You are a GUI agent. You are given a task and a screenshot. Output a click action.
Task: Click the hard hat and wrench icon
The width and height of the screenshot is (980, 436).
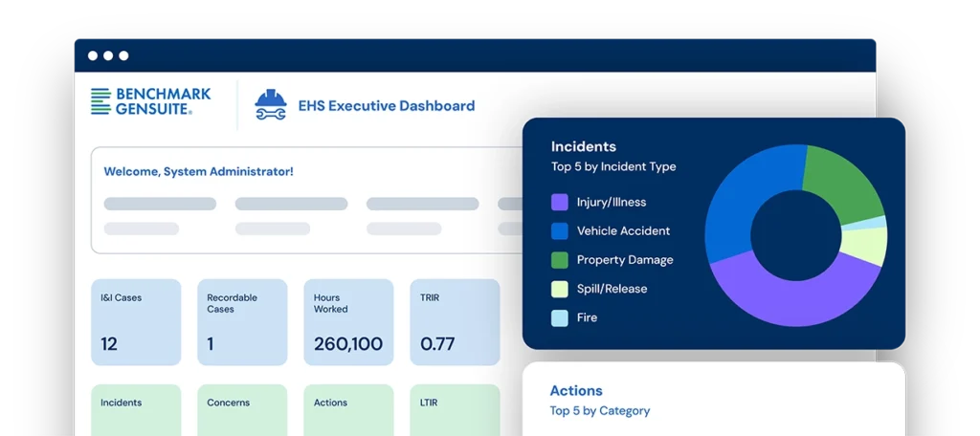point(271,105)
